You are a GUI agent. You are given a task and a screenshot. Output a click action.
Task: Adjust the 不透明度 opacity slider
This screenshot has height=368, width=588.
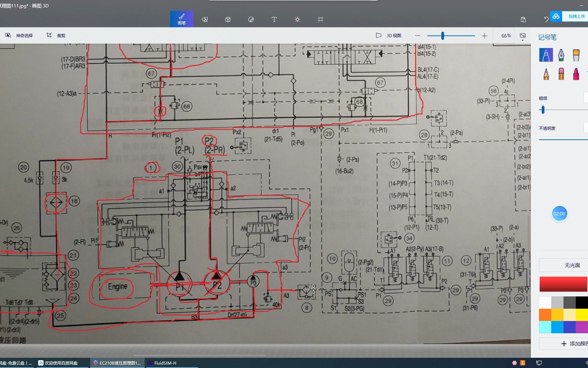pyautogui.click(x=563, y=139)
